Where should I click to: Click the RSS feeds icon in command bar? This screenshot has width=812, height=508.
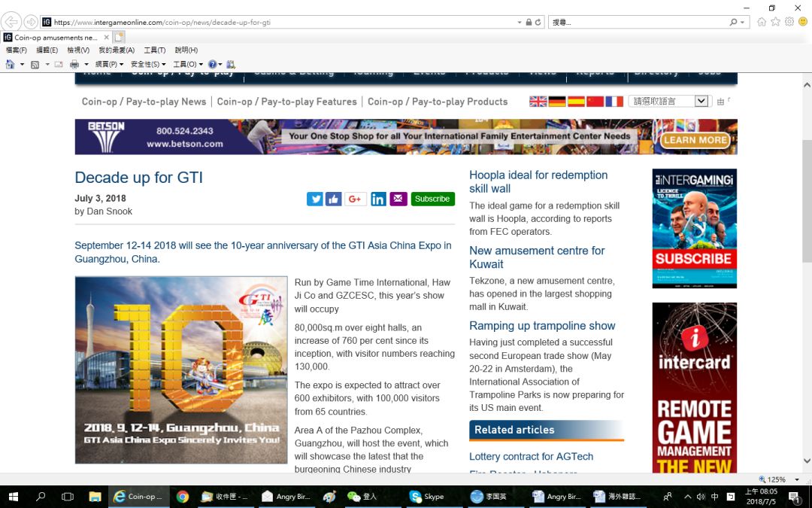point(35,64)
